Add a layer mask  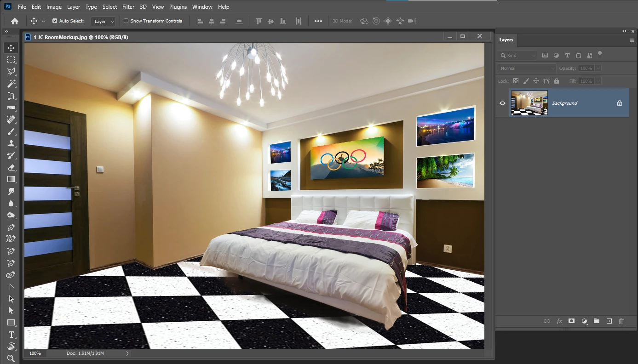pos(572,321)
